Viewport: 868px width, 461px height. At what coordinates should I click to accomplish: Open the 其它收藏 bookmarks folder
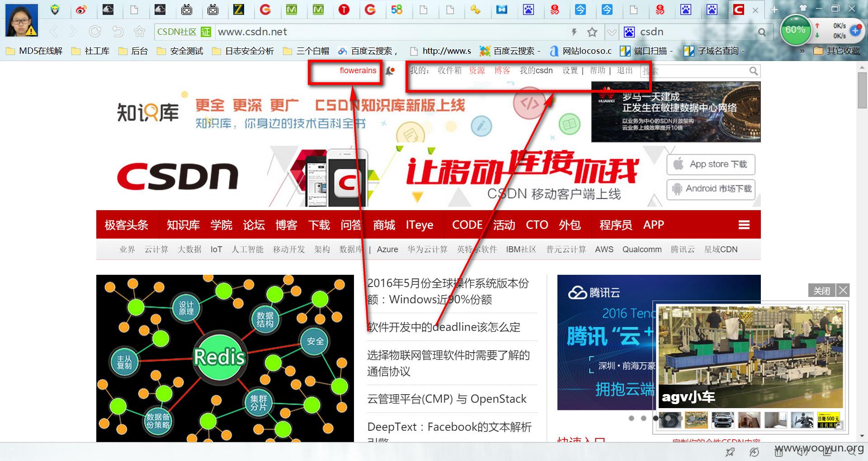pos(837,51)
